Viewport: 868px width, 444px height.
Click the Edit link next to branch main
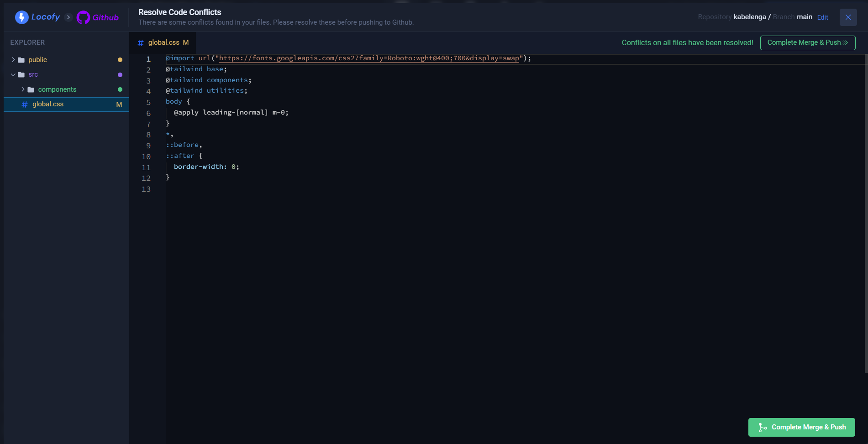pos(823,17)
